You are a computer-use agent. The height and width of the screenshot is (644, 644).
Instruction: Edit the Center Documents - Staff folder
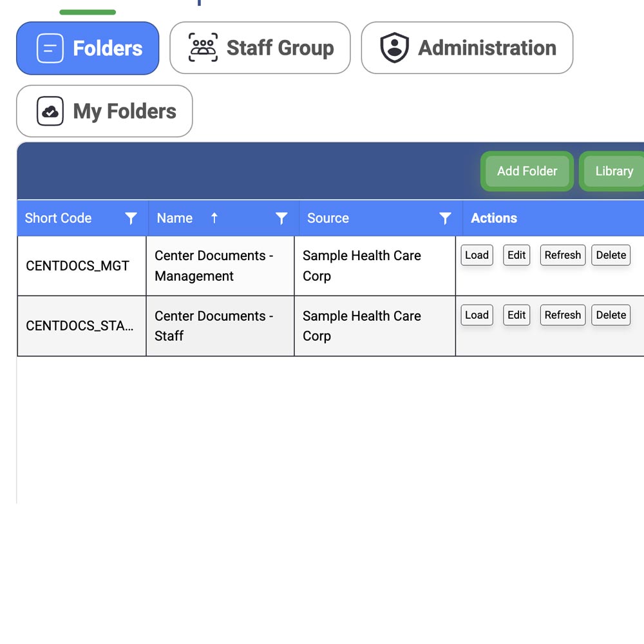tap(516, 315)
